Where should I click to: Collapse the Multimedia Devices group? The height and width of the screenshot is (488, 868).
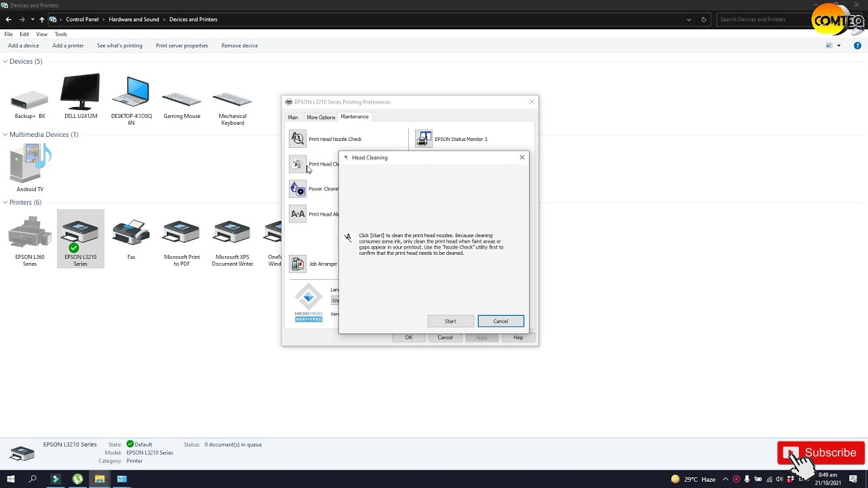(x=5, y=134)
